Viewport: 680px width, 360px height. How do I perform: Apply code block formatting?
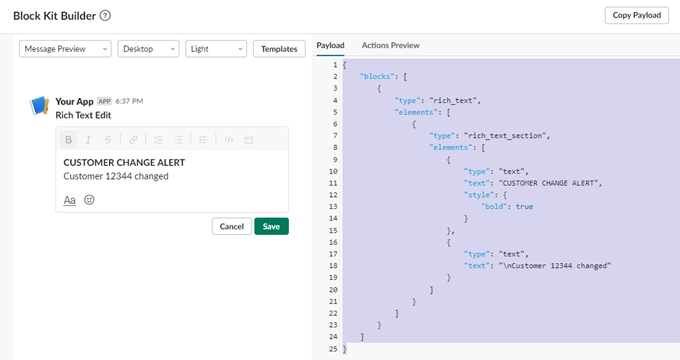pos(248,140)
